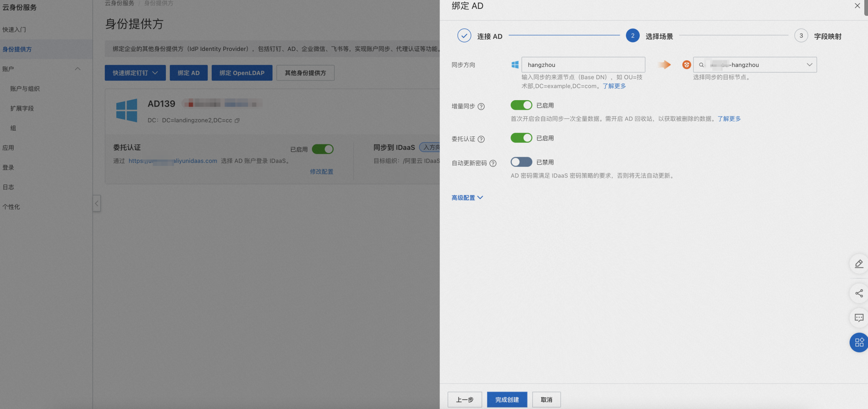The width and height of the screenshot is (868, 409).
Task: Enable the 自动更新密码 toggle
Action: point(521,162)
